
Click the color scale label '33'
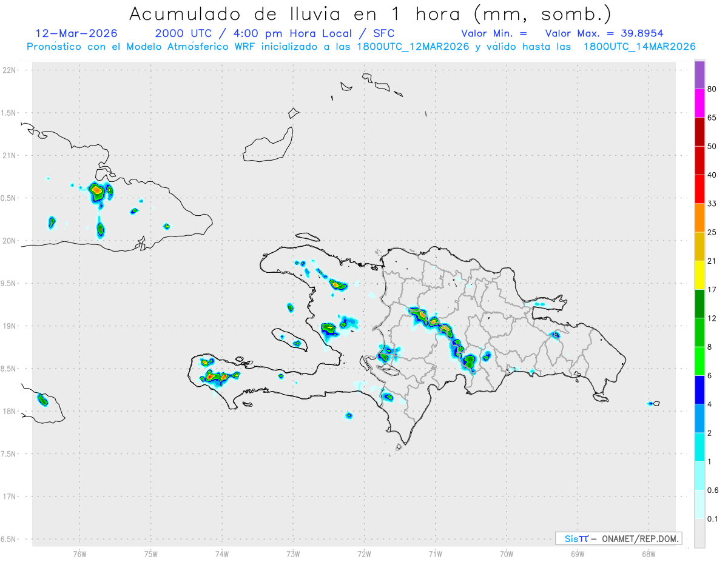[x=712, y=204]
